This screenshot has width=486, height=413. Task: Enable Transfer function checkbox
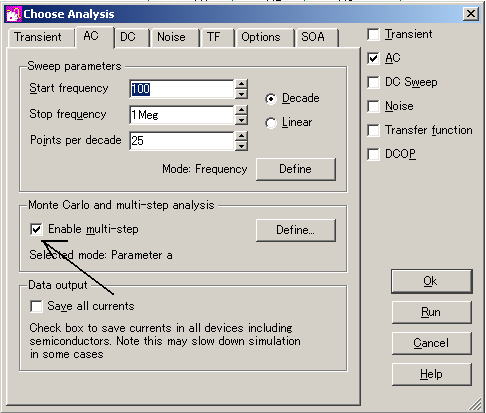point(373,130)
